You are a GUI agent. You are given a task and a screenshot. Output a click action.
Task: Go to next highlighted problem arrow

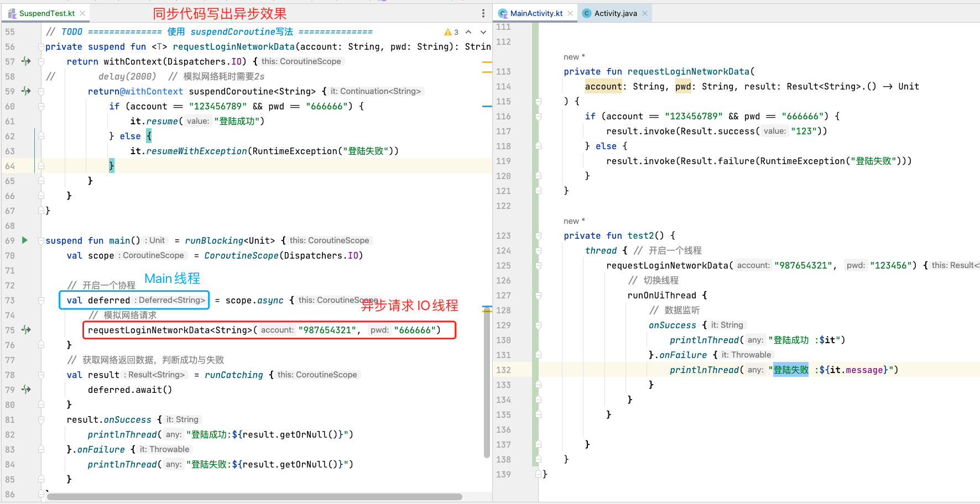[483, 32]
